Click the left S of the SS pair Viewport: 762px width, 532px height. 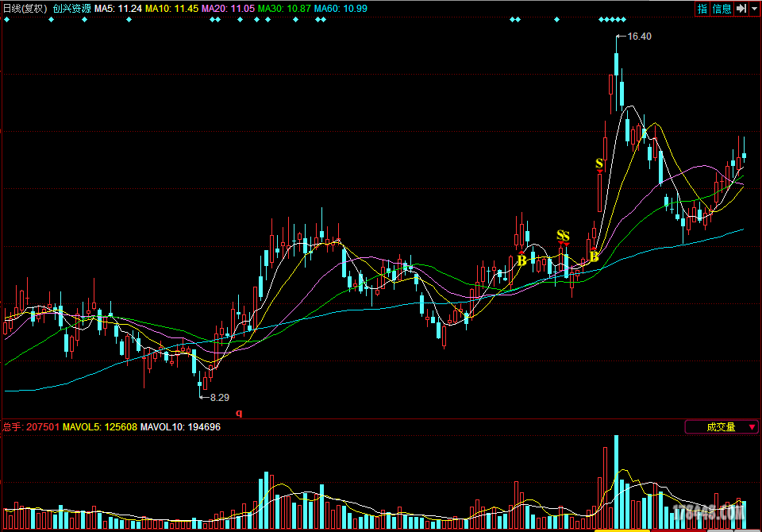click(x=560, y=235)
